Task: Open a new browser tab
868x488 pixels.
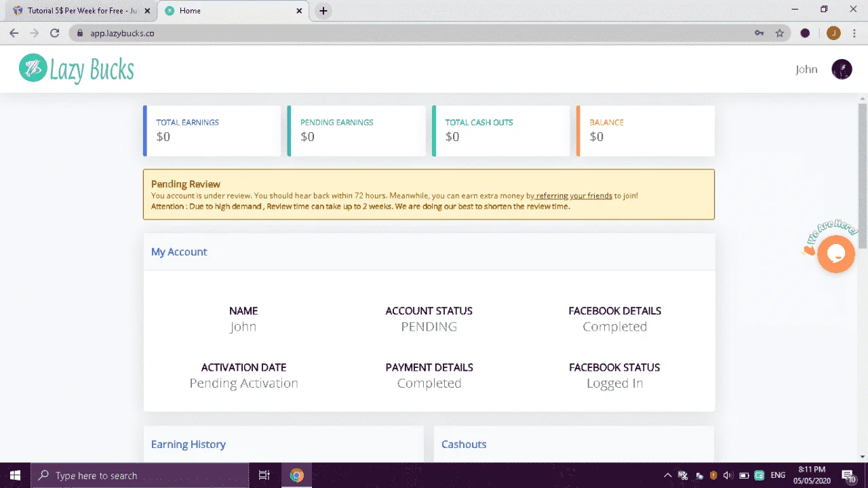Action: click(323, 11)
